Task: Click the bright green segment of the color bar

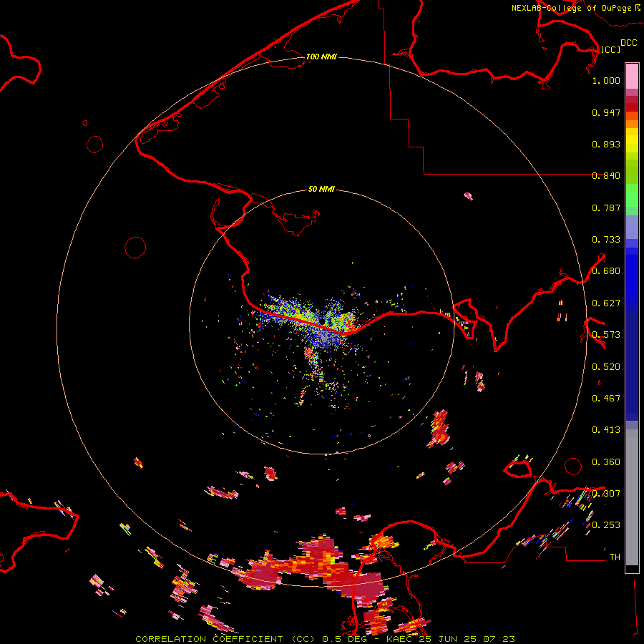Action: 632,195
